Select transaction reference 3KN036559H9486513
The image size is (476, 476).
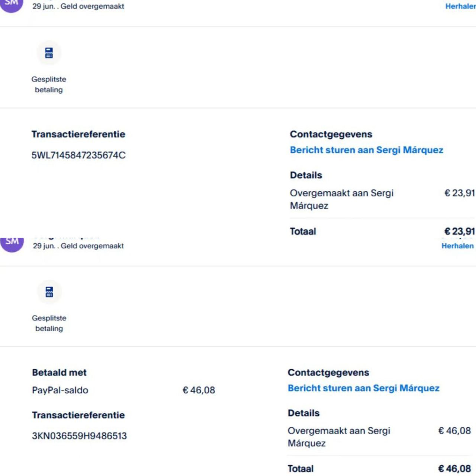pos(79,436)
